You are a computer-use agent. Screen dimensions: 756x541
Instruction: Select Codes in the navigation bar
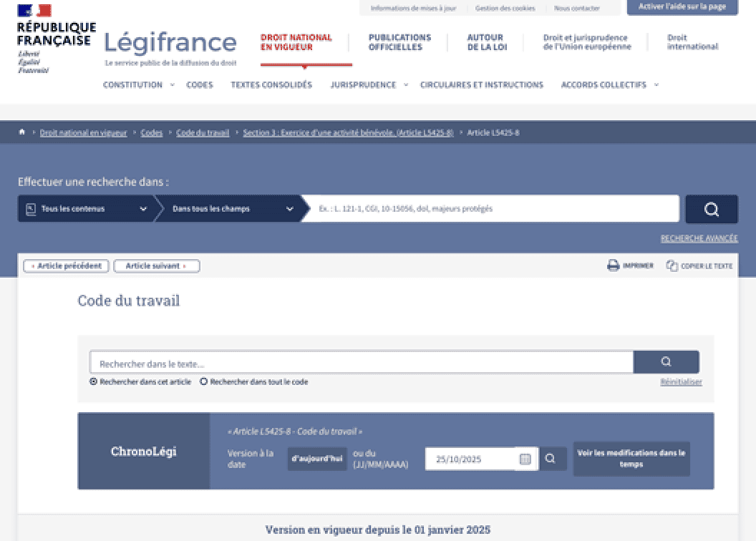[200, 84]
